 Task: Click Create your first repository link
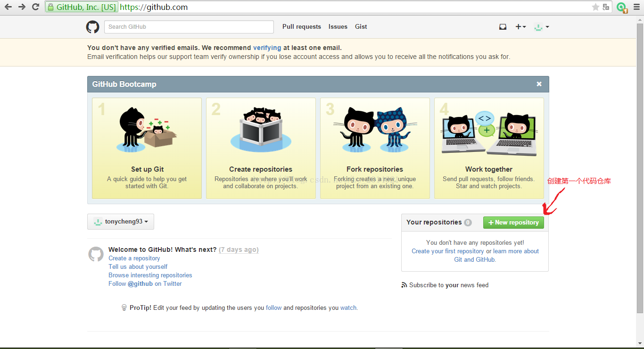click(x=447, y=251)
